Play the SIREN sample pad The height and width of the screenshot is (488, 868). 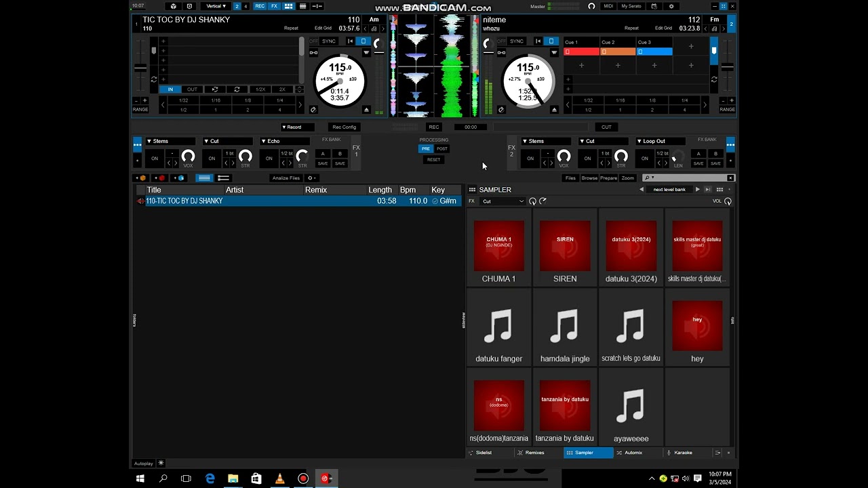565,247
